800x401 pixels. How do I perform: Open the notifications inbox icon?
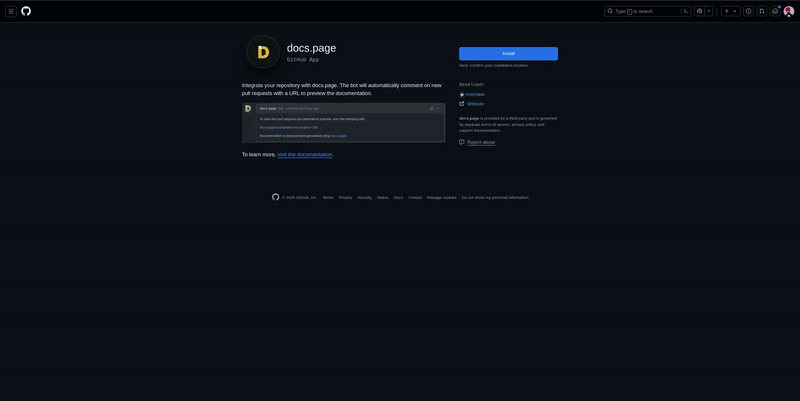pyautogui.click(x=775, y=11)
